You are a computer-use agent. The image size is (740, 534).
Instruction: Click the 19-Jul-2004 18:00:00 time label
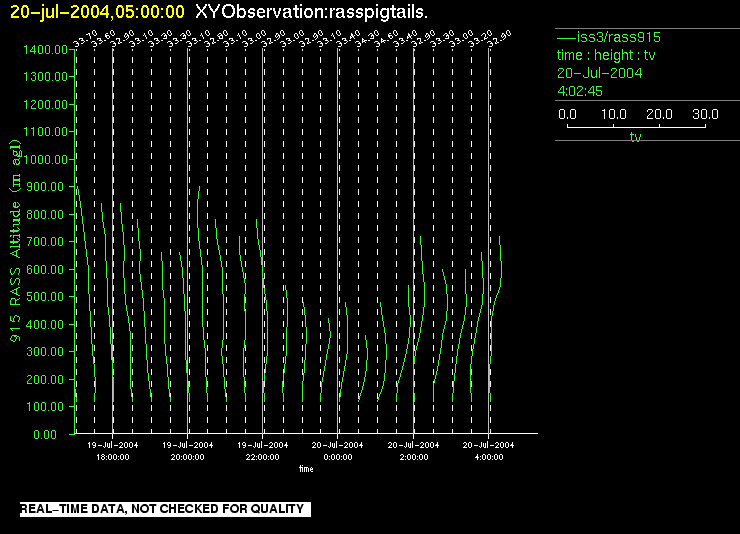coord(112,451)
